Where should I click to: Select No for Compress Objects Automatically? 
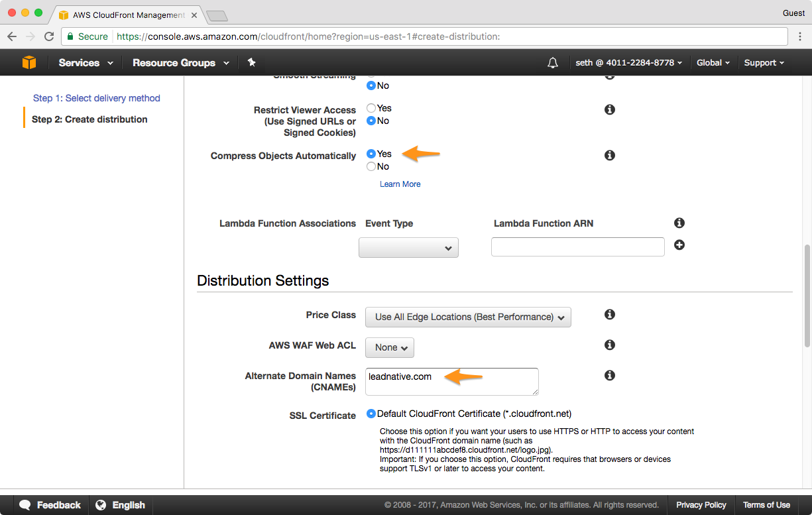tap(371, 166)
